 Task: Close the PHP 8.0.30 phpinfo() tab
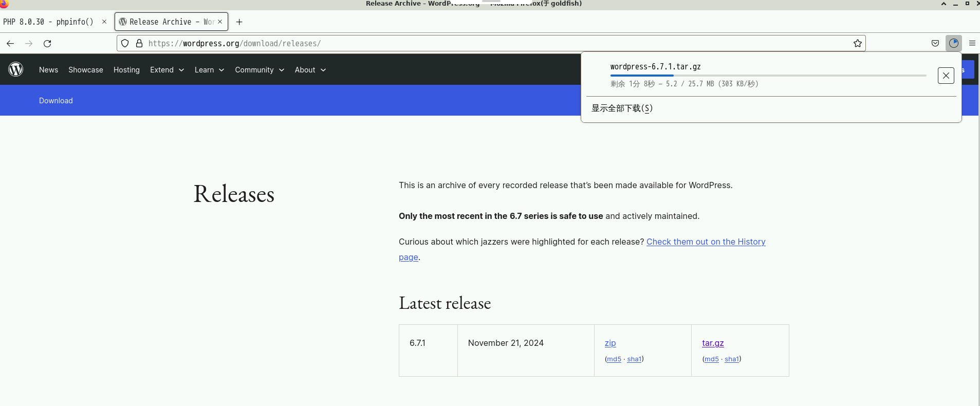pyautogui.click(x=104, y=22)
